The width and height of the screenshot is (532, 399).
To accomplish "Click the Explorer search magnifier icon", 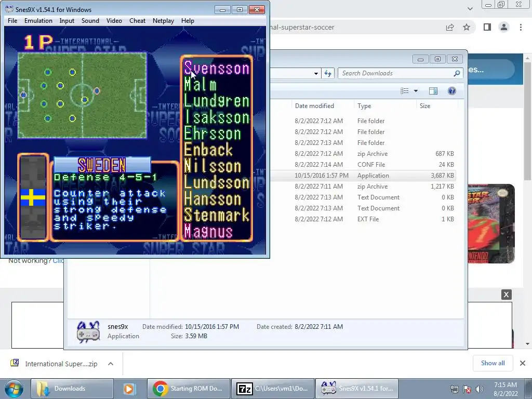I will (x=457, y=73).
